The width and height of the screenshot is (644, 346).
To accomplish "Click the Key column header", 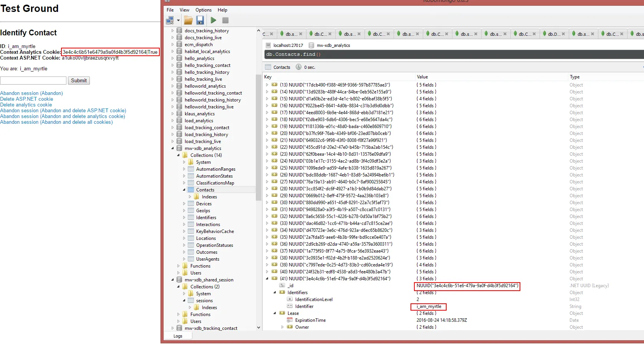I will click(x=268, y=77).
